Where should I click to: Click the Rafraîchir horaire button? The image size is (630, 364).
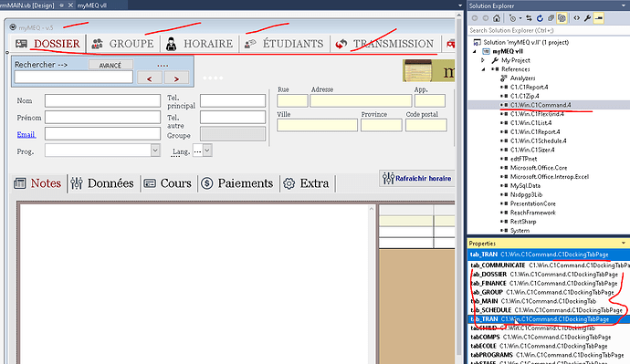tap(417, 178)
